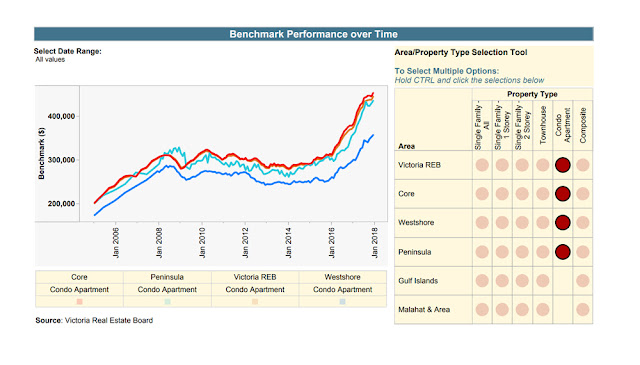Image resolution: width=640 pixels, height=365 pixels.
Task: Select Malahat & Area Single Family 1 Storey circle
Action: coord(502,309)
